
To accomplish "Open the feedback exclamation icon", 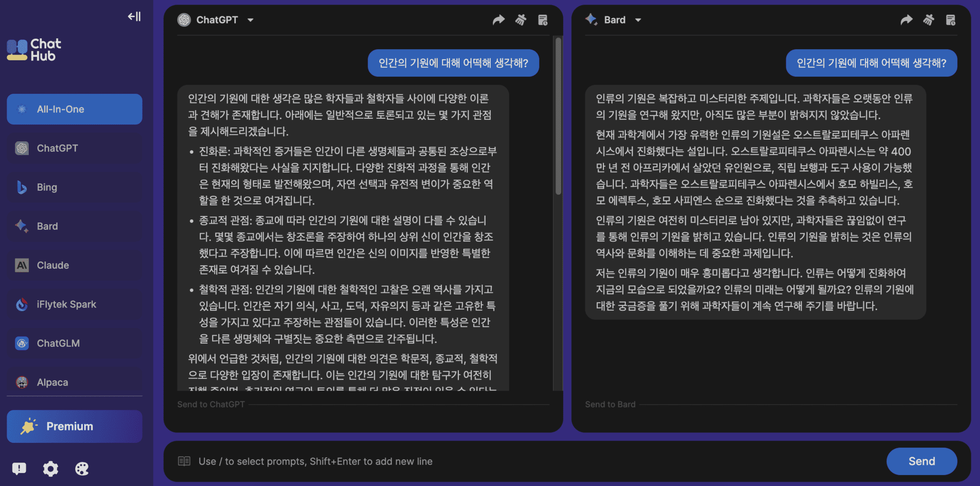I will point(19,468).
